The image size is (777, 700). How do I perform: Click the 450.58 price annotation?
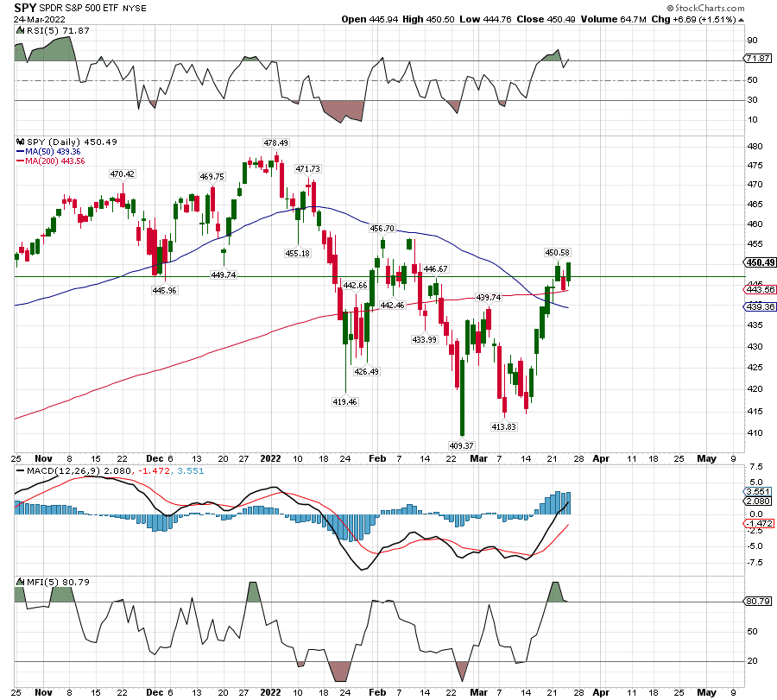[557, 253]
